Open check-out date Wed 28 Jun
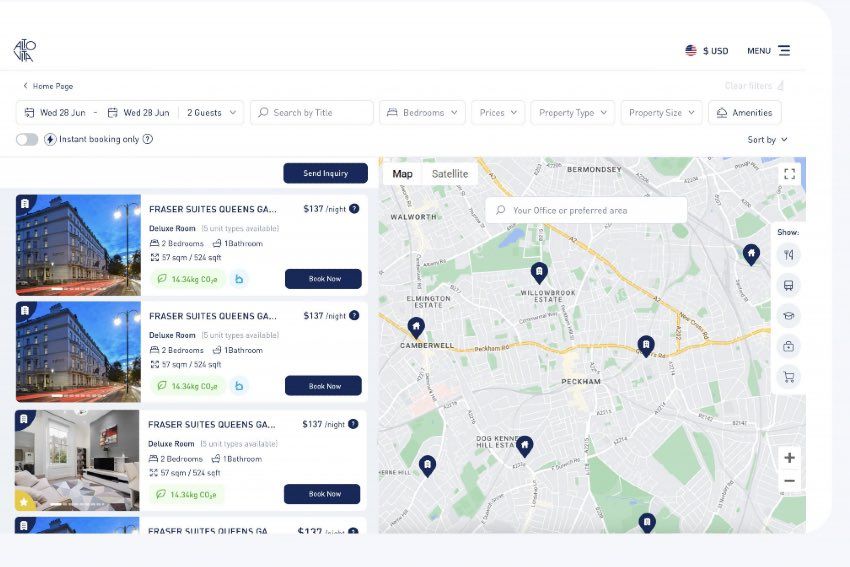Screen dimensions: 850x567 139,113
